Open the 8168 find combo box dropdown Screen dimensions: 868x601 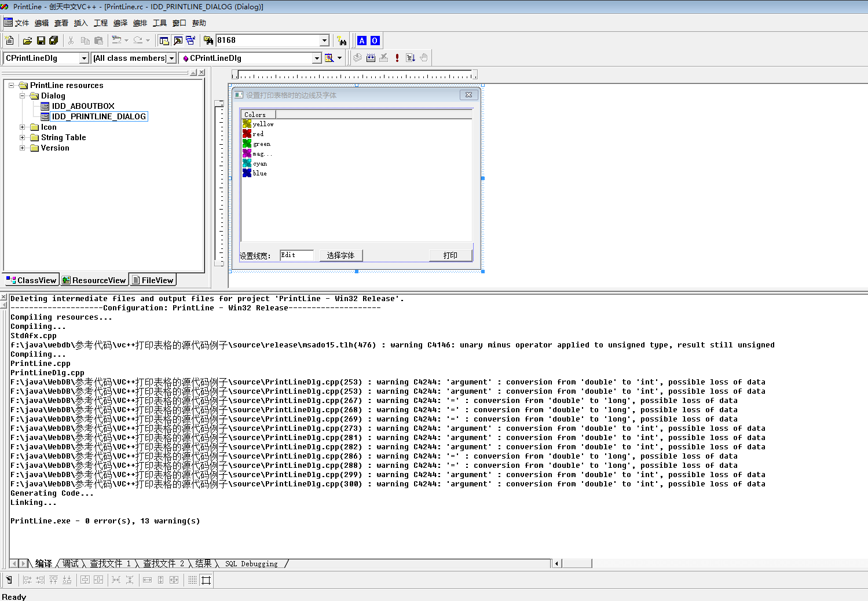324,41
